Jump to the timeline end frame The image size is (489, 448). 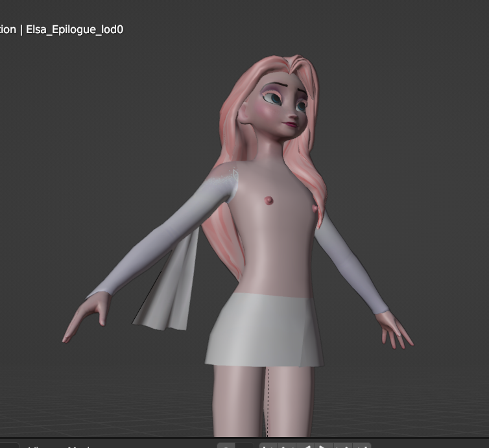[x=362, y=445]
